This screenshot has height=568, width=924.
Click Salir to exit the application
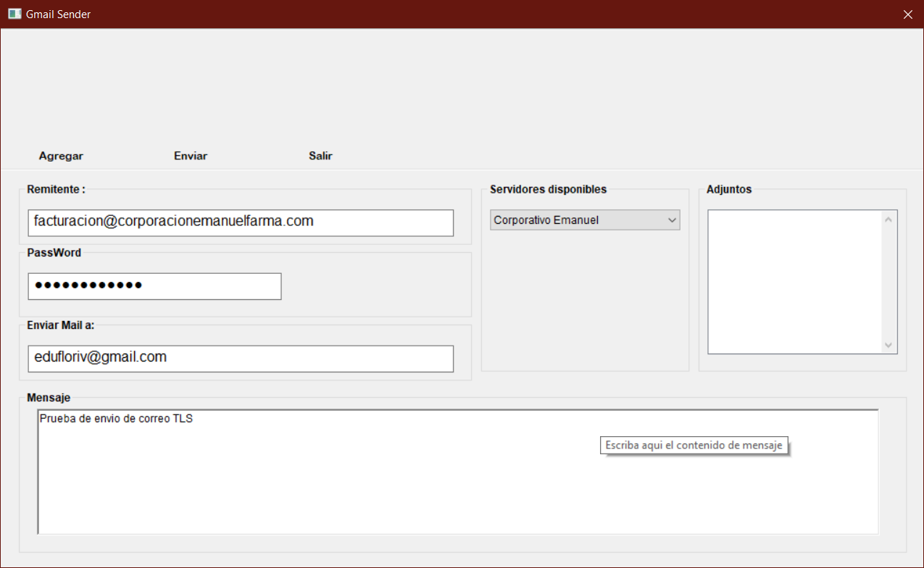(x=320, y=156)
